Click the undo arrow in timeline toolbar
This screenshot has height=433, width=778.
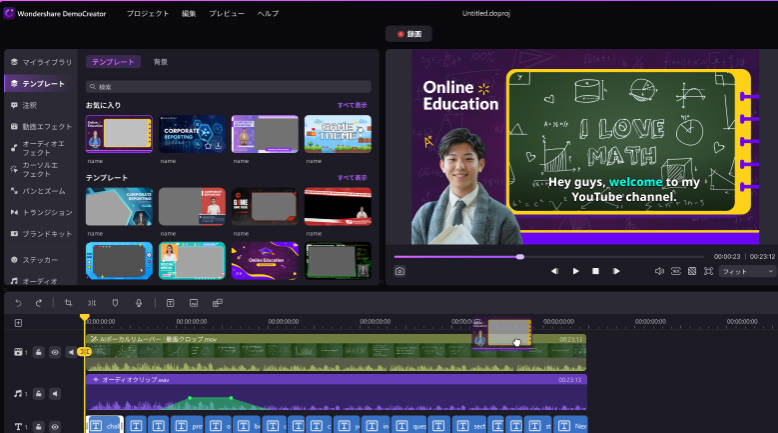click(x=17, y=302)
